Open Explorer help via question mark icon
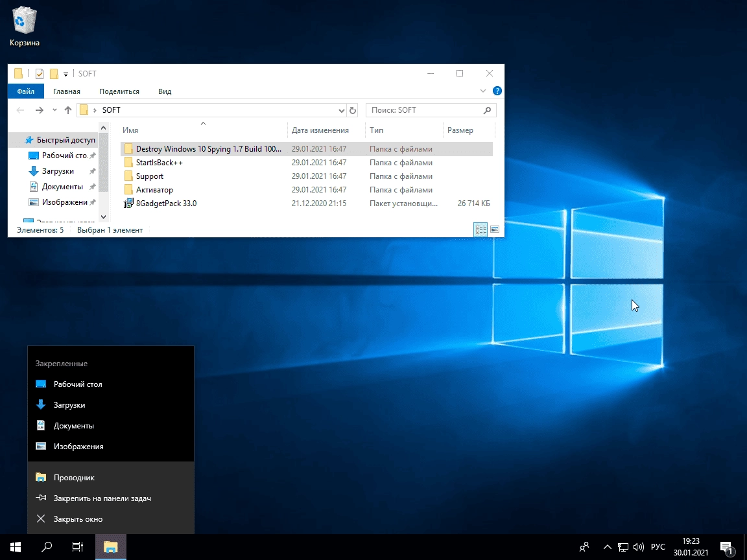Screen dimensions: 747x560 (497, 91)
